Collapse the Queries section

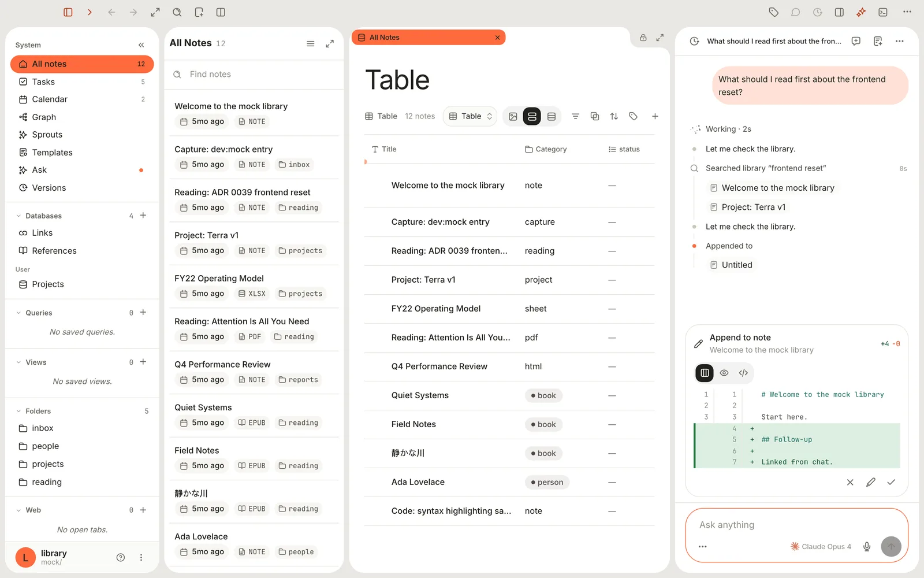tap(18, 313)
